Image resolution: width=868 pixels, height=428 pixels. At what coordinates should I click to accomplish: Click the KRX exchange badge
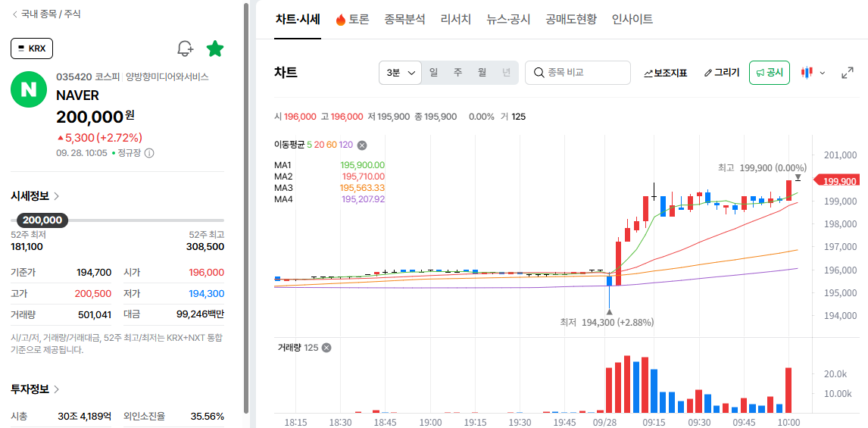(32, 48)
